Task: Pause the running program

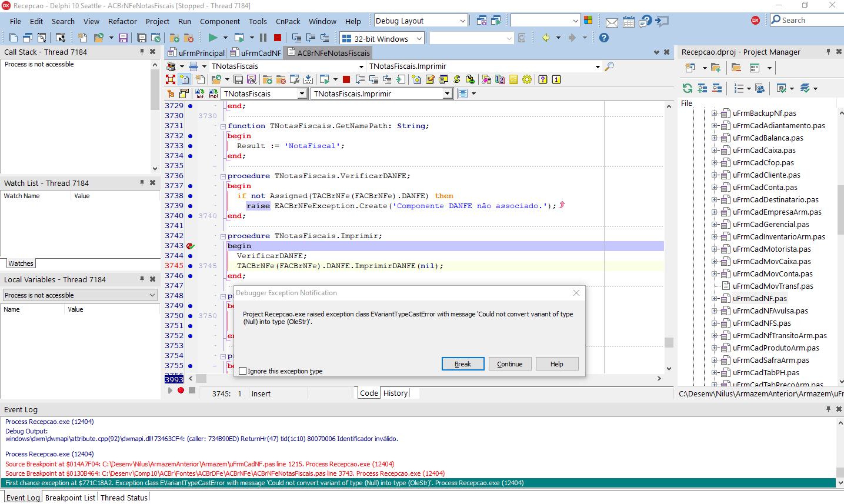Action: click(x=263, y=38)
